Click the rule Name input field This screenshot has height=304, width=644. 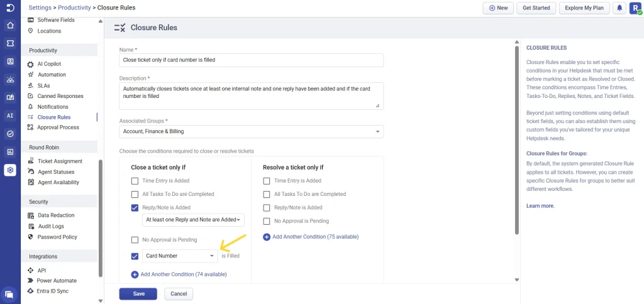252,60
